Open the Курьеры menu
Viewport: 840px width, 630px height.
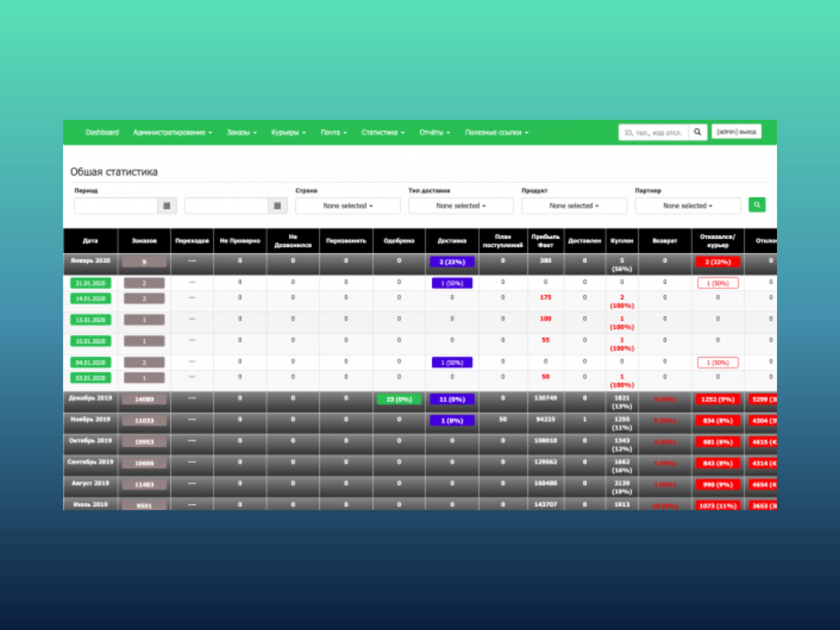pos(288,133)
